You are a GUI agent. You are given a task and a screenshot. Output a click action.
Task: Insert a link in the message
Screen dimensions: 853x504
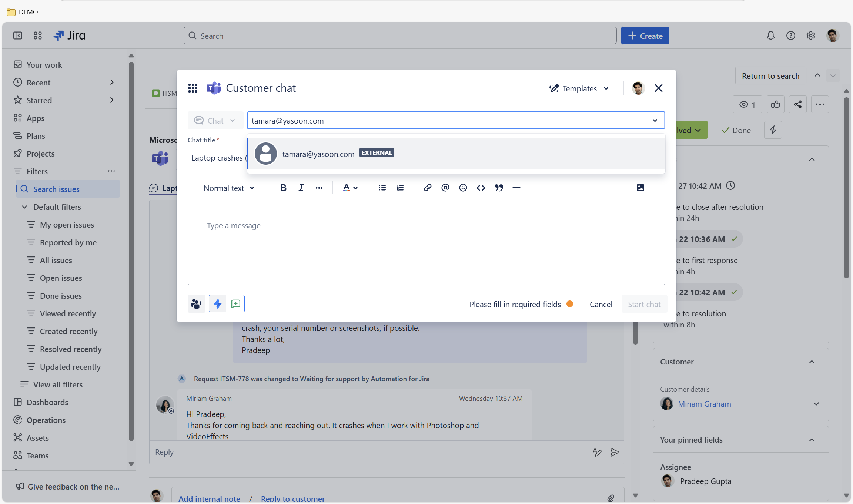(427, 188)
